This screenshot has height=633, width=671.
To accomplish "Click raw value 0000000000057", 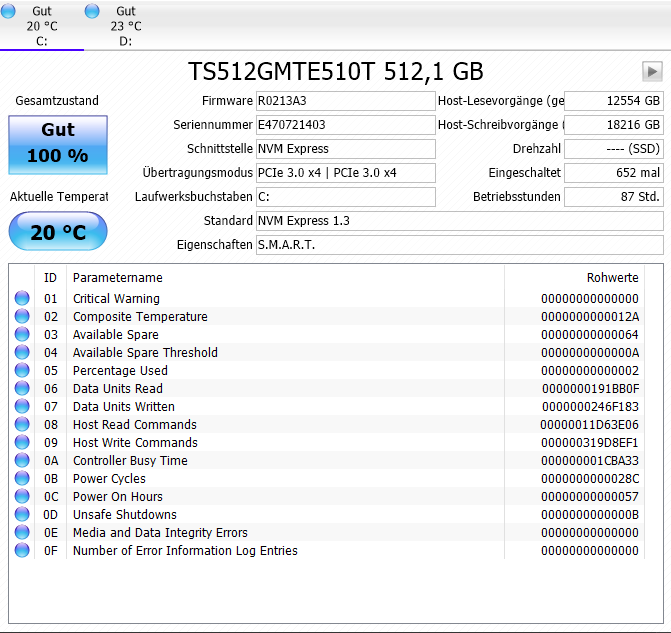I will (590, 496).
